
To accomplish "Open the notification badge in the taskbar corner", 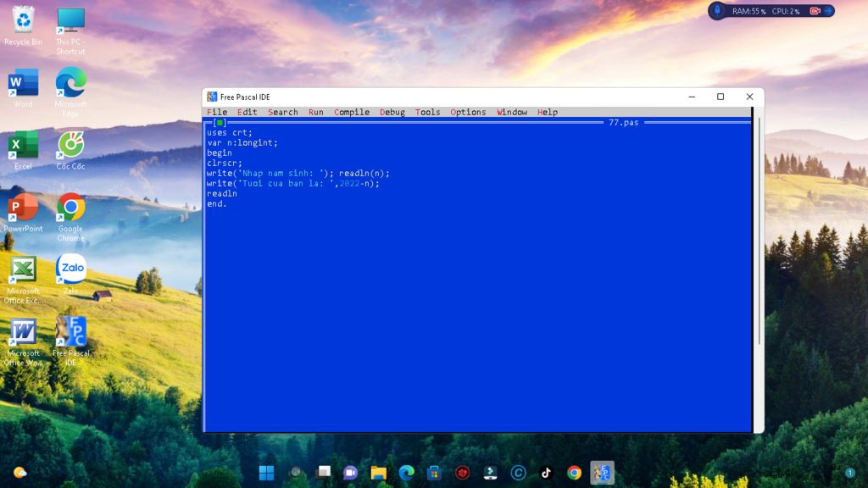I will pyautogui.click(x=849, y=473).
